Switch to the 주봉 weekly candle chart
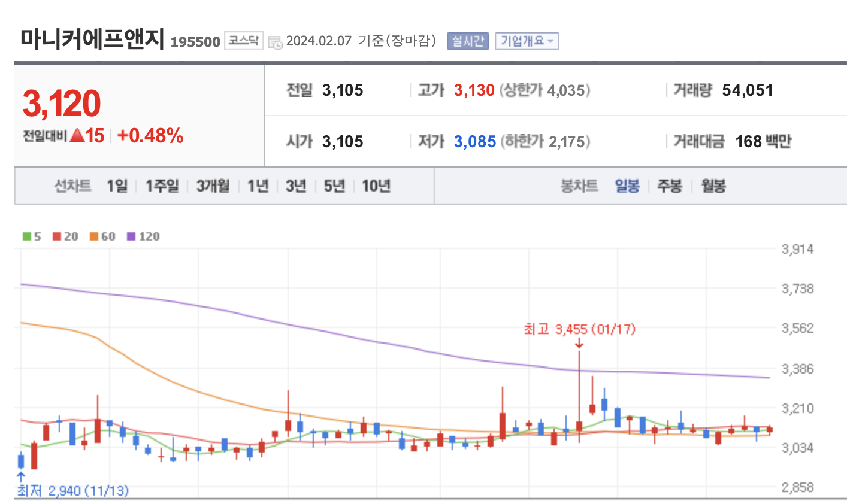The width and height of the screenshot is (847, 504). click(670, 186)
